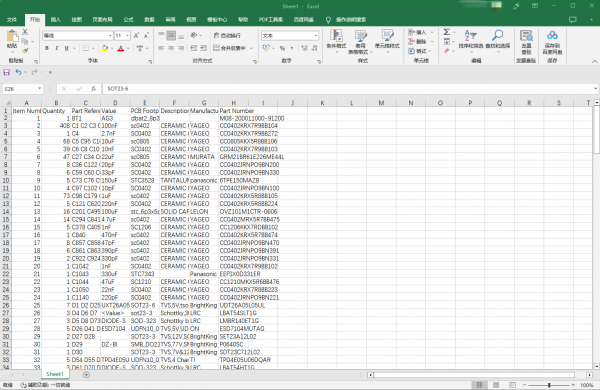Apply the red font color
The width and height of the screenshot is (600, 390).
pyautogui.click(x=121, y=48)
